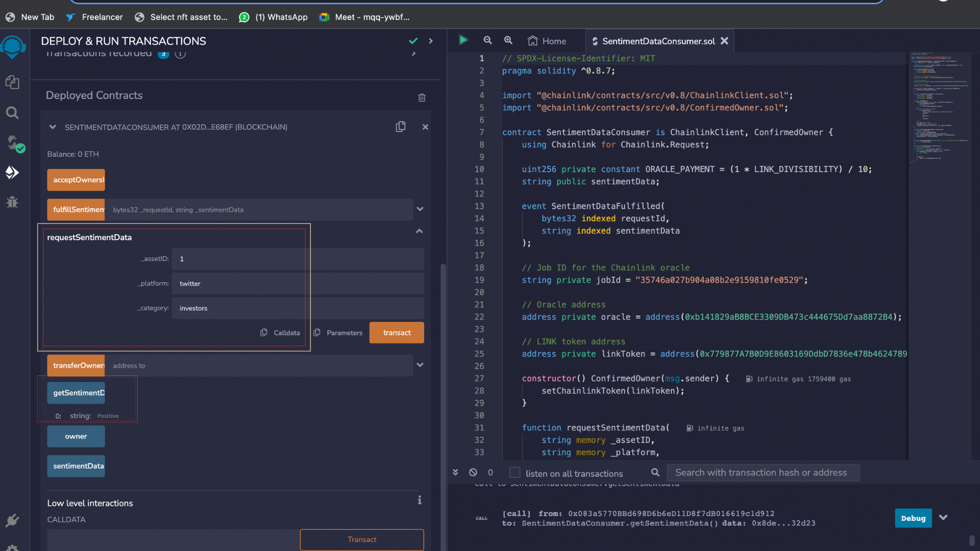
Task: Open the Search in files sidebar icon
Action: coord(12,113)
